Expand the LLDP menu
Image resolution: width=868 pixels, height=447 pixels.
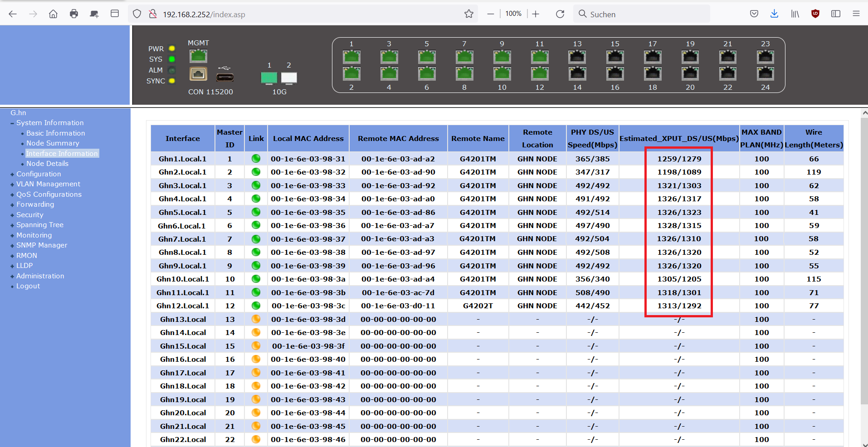(12, 266)
